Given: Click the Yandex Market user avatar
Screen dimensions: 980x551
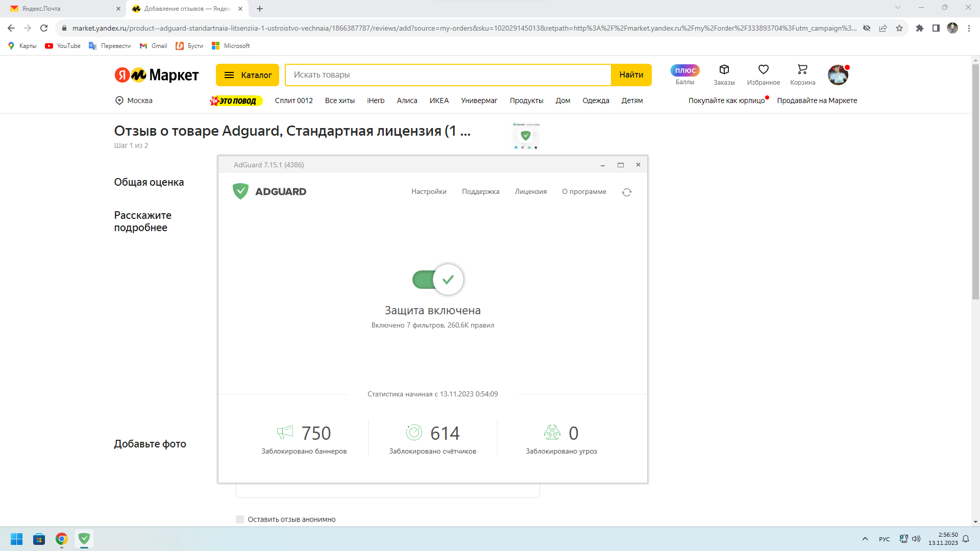Looking at the screenshot, I should tap(838, 75).
